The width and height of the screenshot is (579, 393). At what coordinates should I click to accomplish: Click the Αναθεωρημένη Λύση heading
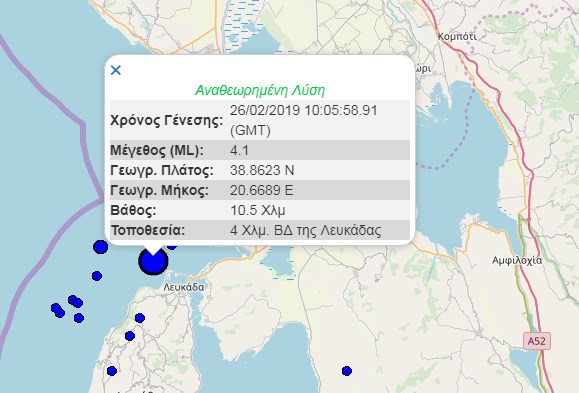coord(260,90)
